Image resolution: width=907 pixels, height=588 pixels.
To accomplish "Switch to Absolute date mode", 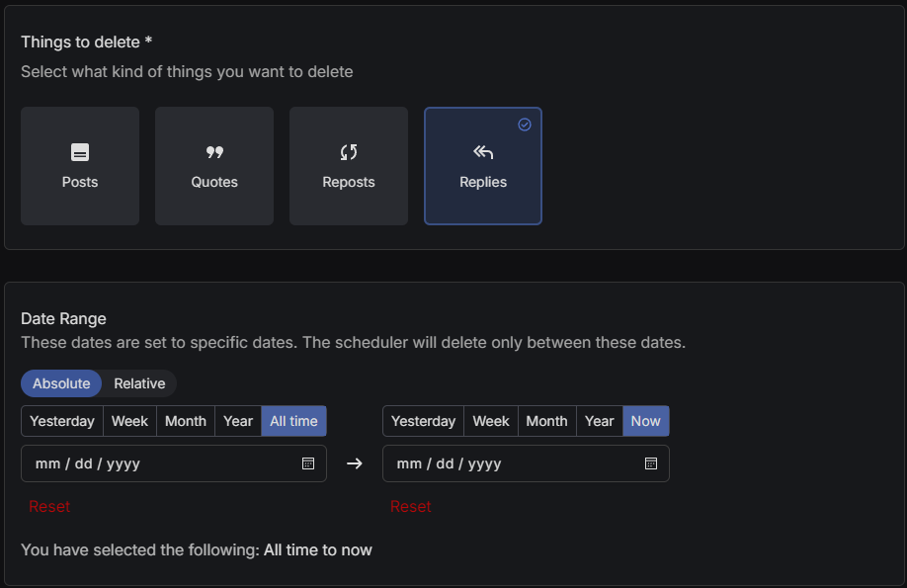I will point(61,383).
